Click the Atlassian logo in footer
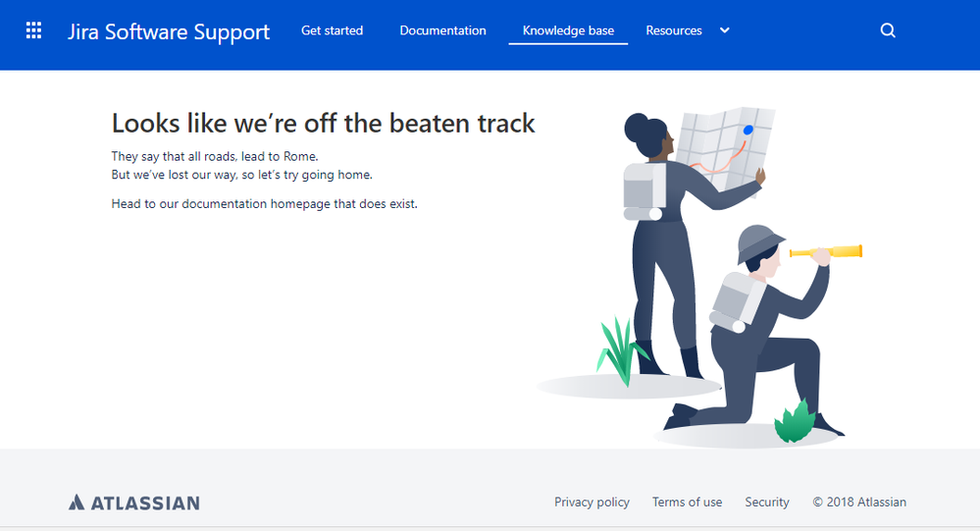 click(x=134, y=503)
